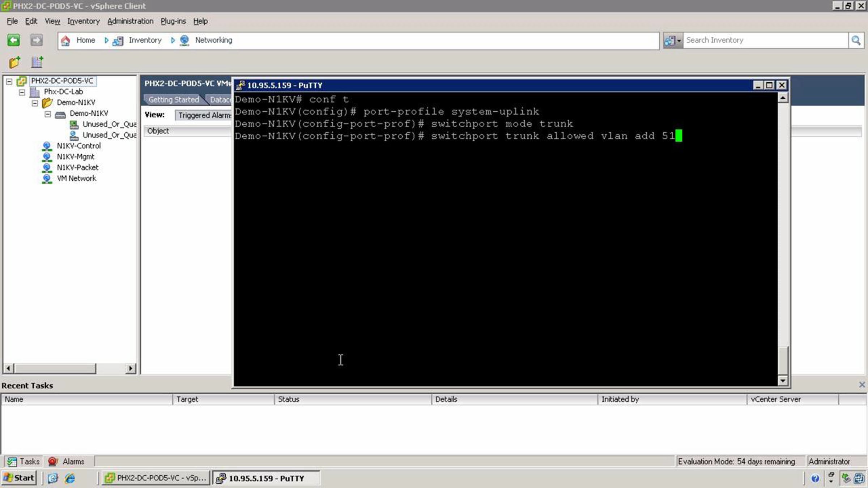The width and height of the screenshot is (868, 488).
Task: Click the VM Network icon
Action: 47,179
